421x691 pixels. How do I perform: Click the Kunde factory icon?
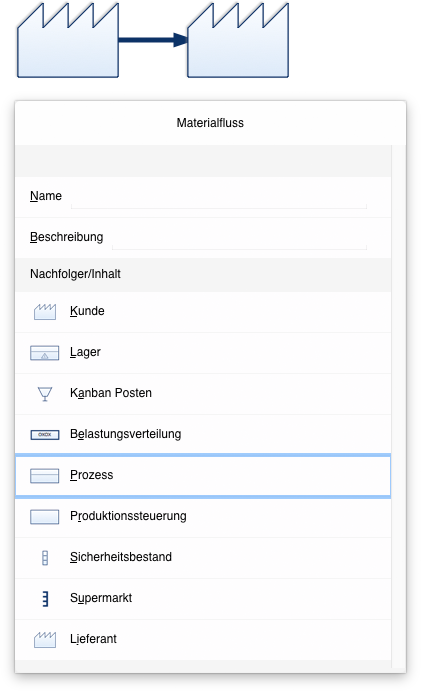tap(45, 312)
